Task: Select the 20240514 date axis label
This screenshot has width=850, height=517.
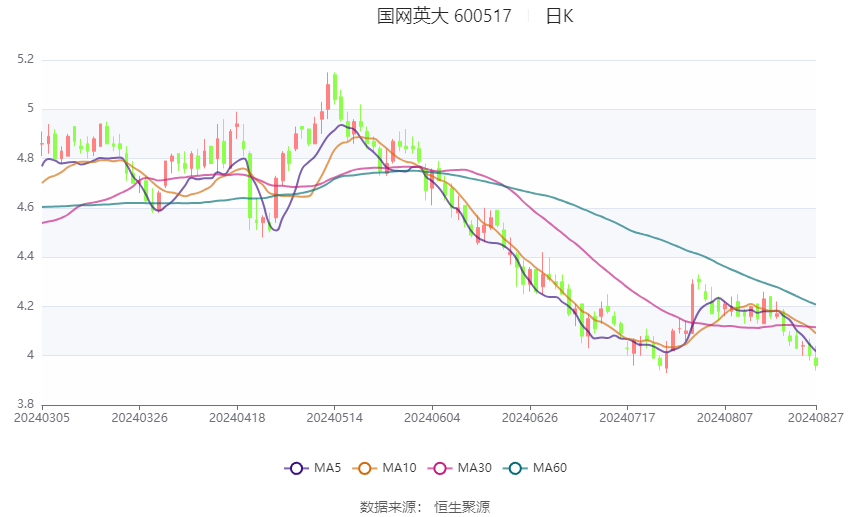Action: (334, 418)
